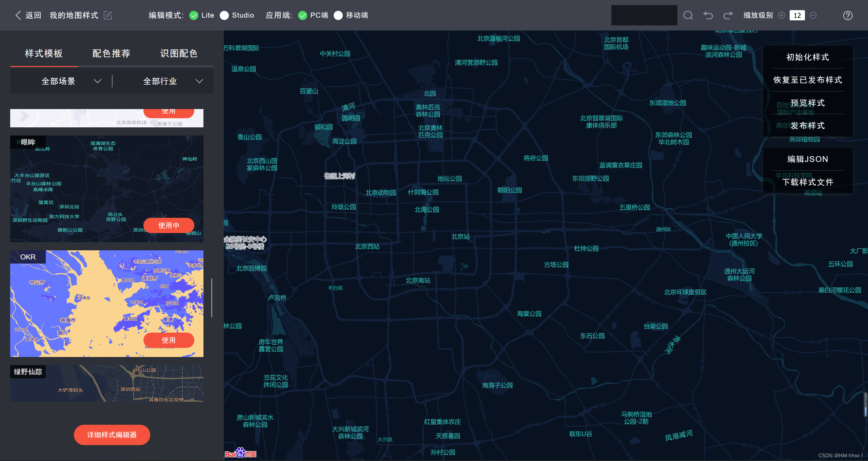Screen dimensions: 868x461
Task: Click 卢沟桥 label on map
Action: (x=277, y=297)
